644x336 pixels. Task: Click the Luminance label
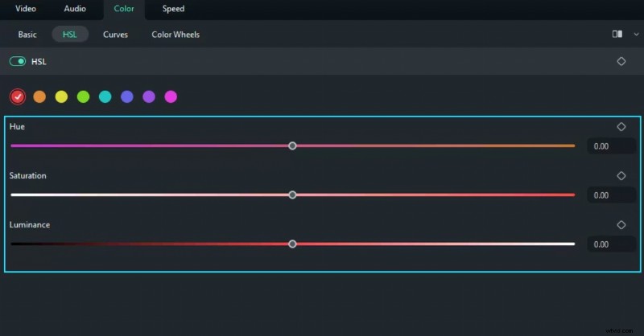click(30, 225)
